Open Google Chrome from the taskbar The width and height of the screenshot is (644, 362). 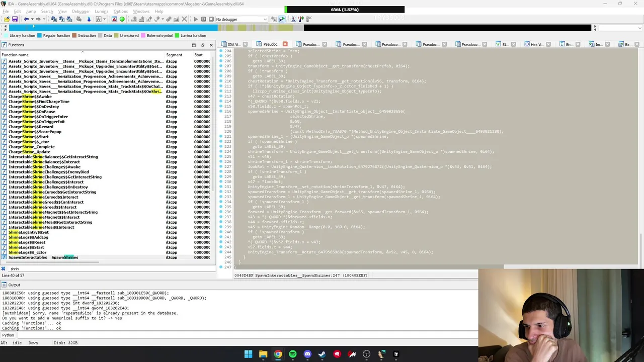tap(278, 354)
